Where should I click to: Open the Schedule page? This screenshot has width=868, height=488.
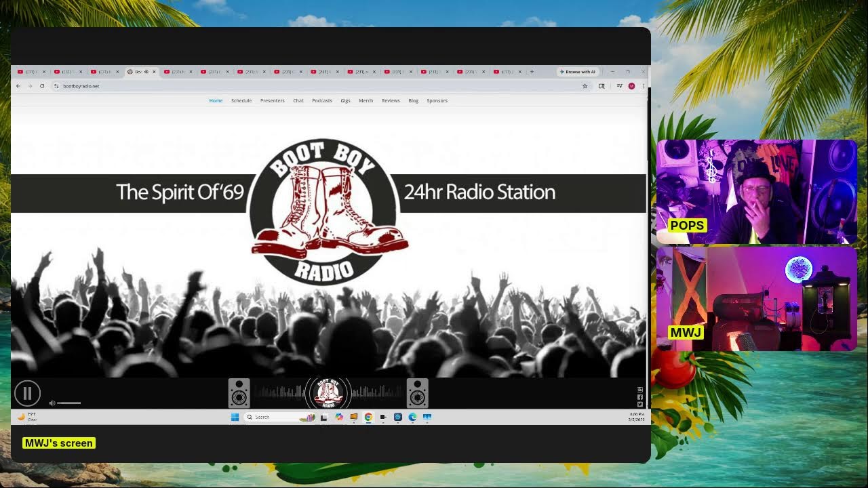pos(241,100)
